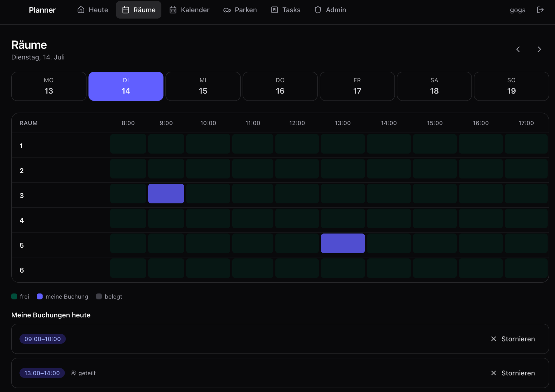Book room 5 at 9:00 slot
This screenshot has height=392, width=555.
coord(166,243)
